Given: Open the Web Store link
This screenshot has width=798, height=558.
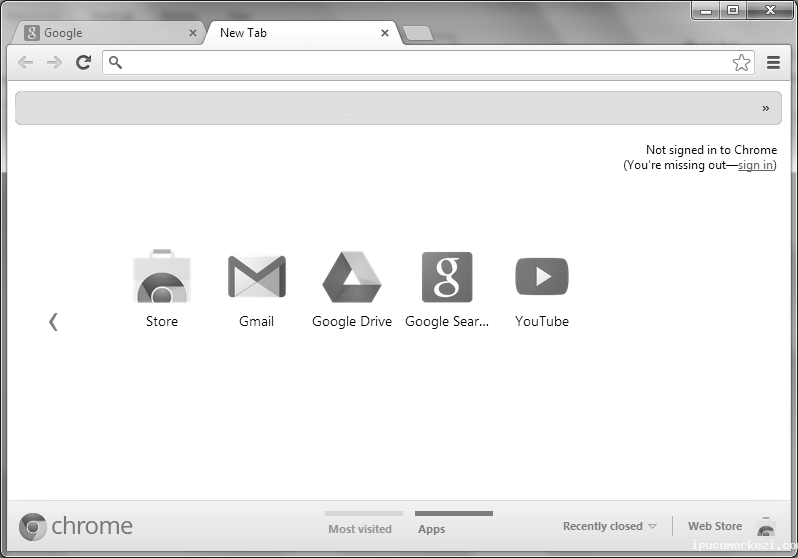Looking at the screenshot, I should 715,526.
